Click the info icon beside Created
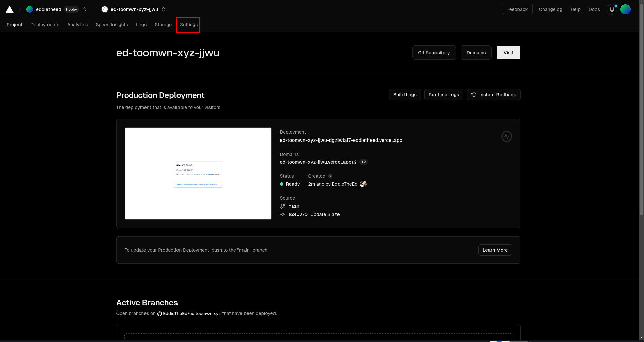The width and height of the screenshot is (644, 342). (x=330, y=176)
